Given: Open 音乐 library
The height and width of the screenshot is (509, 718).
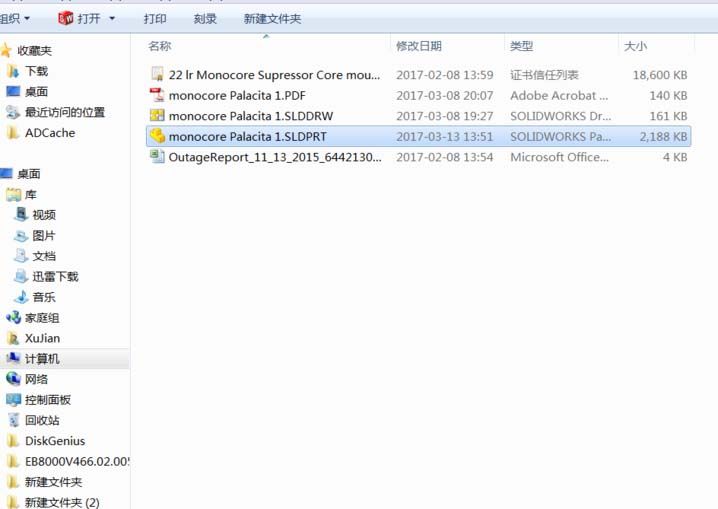Looking at the screenshot, I should [x=44, y=298].
